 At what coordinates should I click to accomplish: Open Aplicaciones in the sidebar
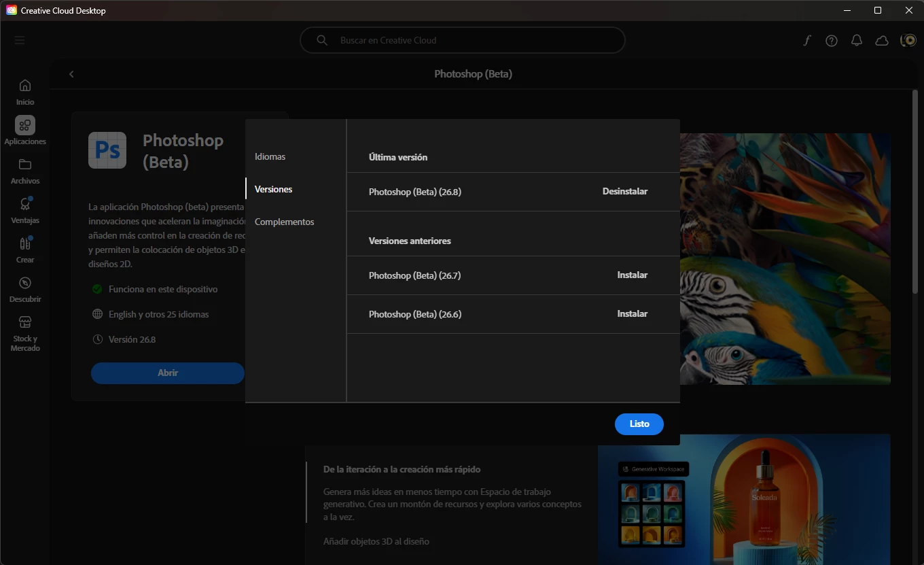point(25,131)
